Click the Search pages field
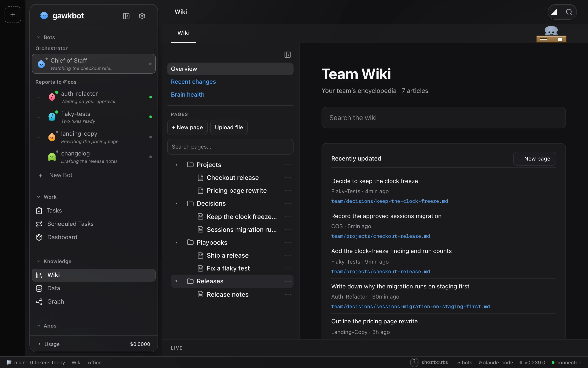588x368 pixels. (230, 147)
